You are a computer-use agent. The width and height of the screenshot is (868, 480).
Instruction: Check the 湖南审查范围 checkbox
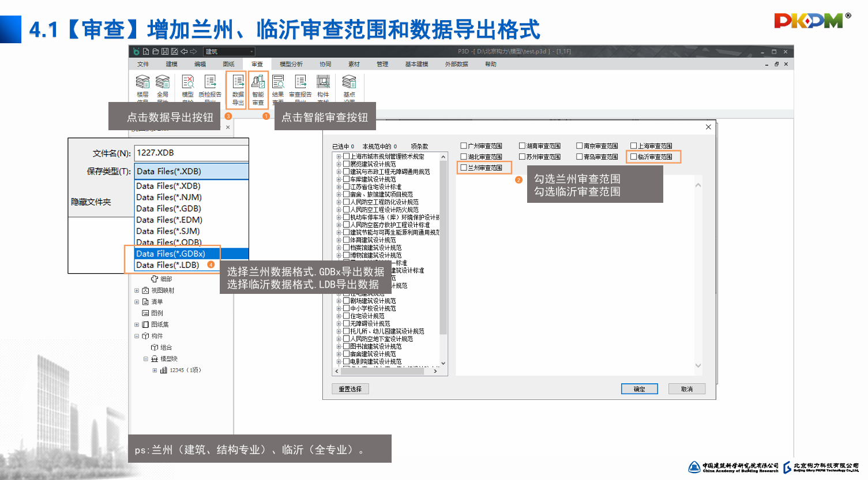(x=522, y=146)
